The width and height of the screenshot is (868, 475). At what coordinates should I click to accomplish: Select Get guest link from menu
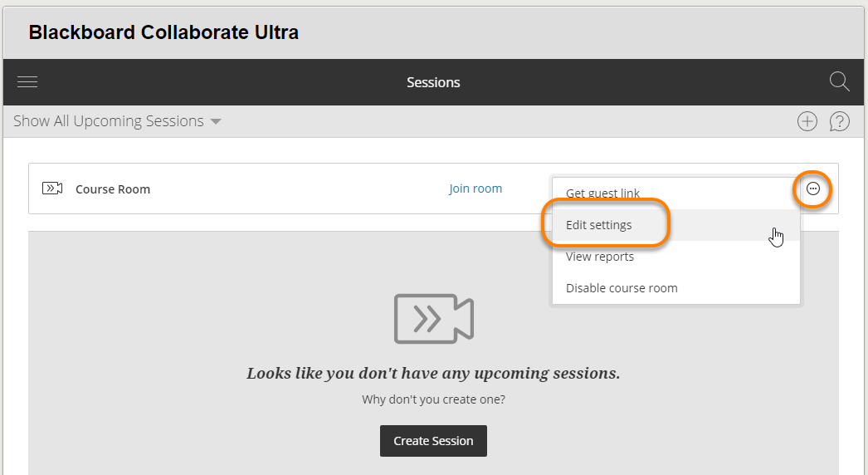[x=602, y=193]
